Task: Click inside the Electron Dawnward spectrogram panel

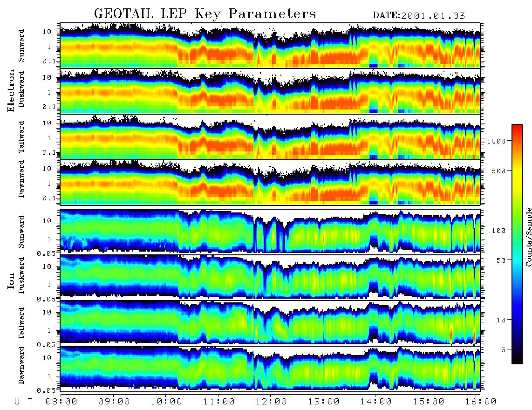Action: coord(270,182)
